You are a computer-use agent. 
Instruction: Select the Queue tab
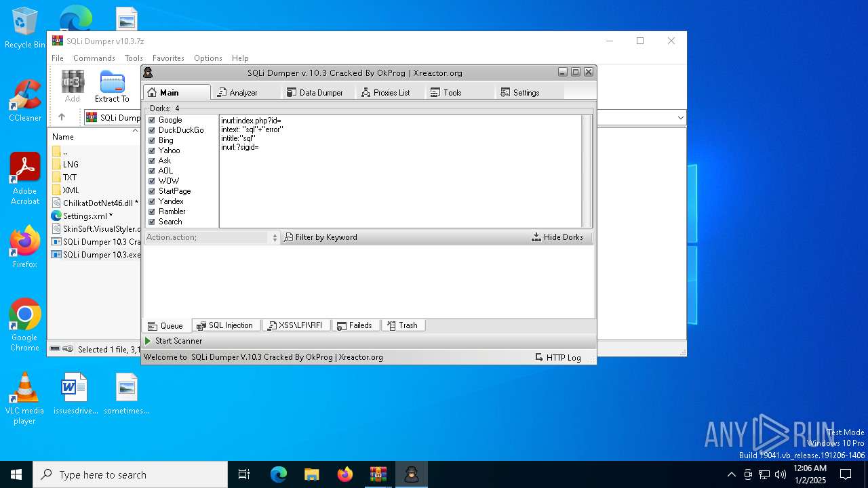tap(166, 326)
